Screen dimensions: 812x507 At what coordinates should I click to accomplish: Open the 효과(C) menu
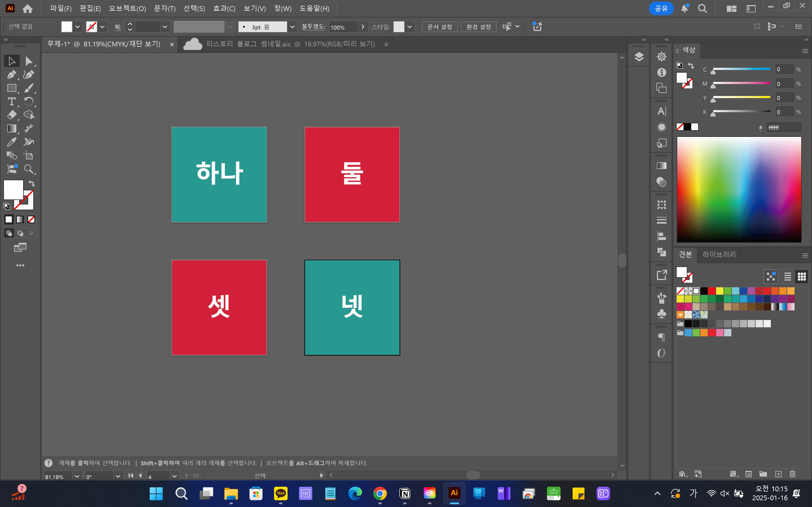(224, 8)
